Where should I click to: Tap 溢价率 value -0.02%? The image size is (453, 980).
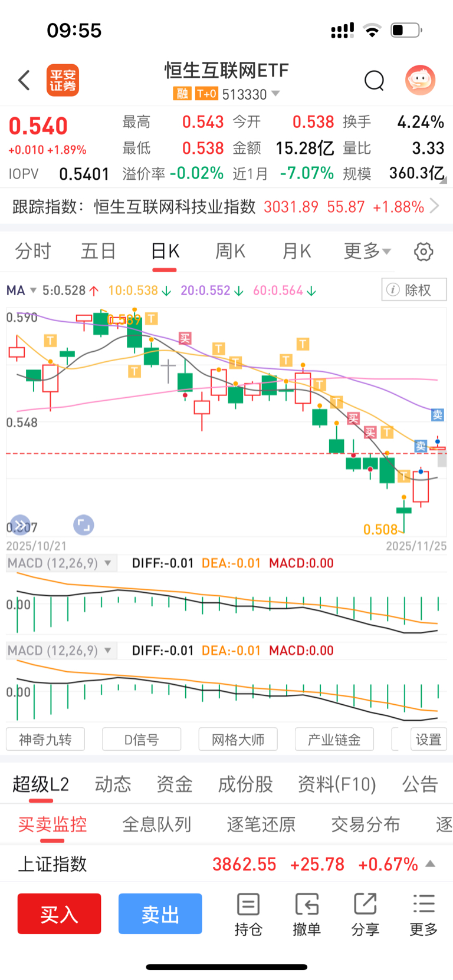pyautogui.click(x=196, y=173)
